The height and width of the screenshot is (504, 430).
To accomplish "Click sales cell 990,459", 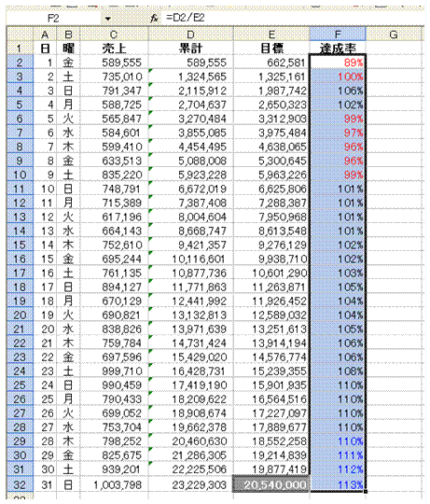I will click(x=114, y=385).
